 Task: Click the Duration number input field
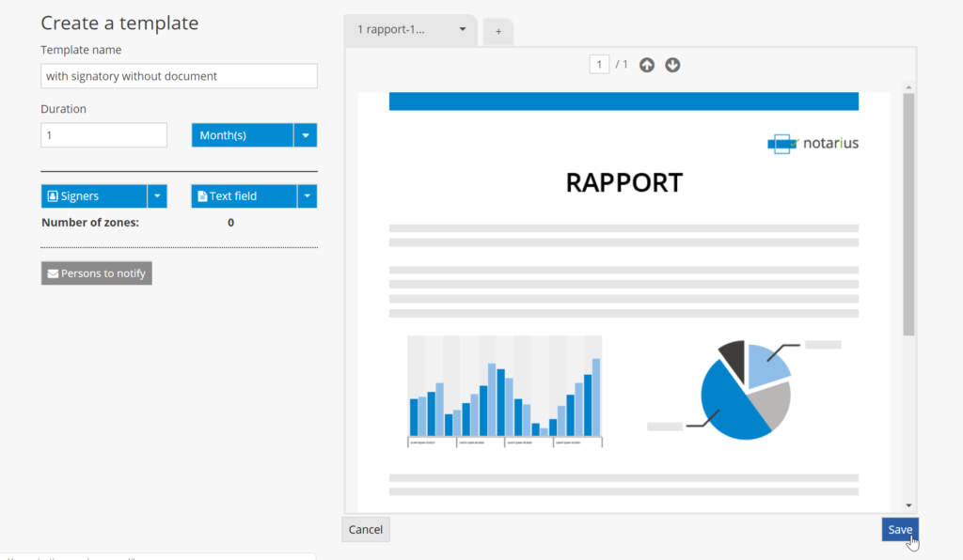point(103,135)
